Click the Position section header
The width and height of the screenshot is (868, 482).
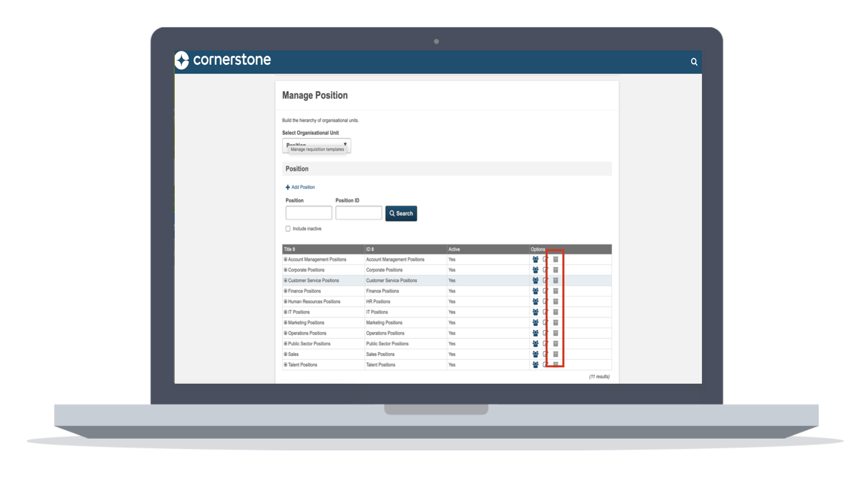(x=297, y=169)
